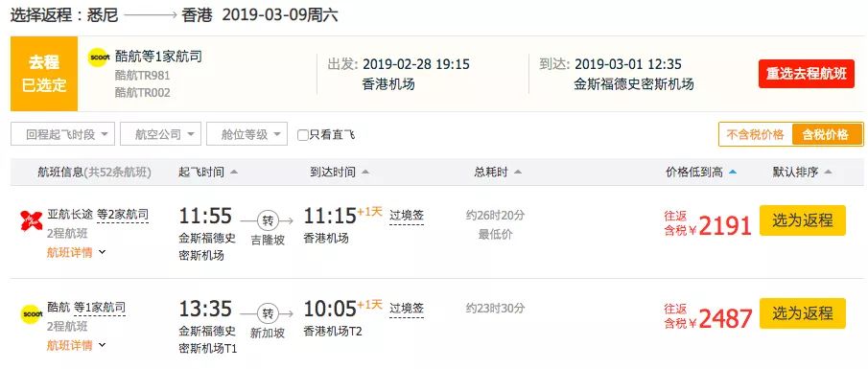Sort by 价格低到高
This screenshot has width=868, height=369.
701,173
